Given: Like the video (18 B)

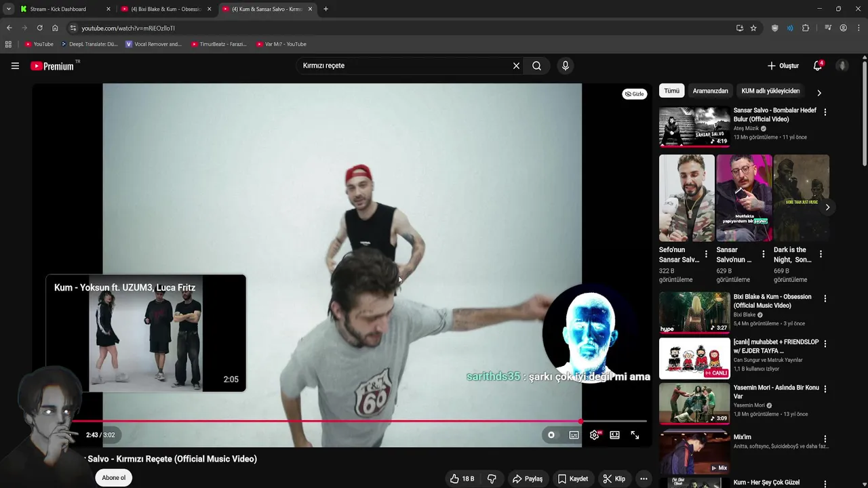Looking at the screenshot, I should (x=462, y=479).
